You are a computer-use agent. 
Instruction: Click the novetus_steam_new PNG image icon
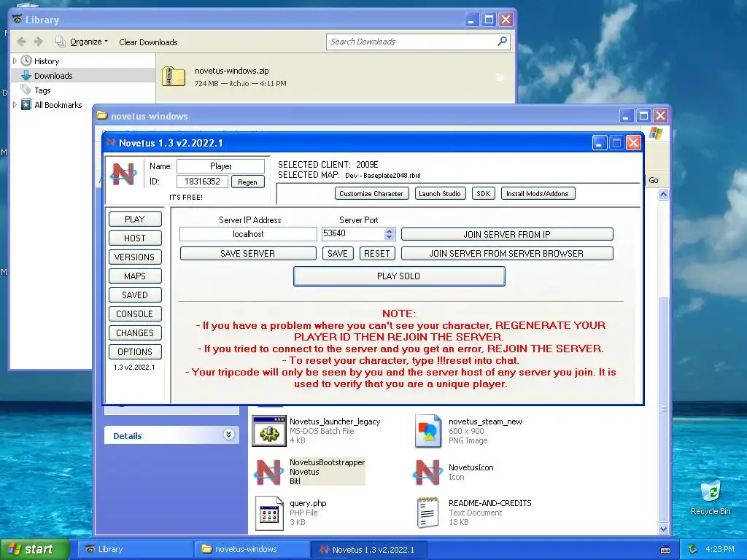tap(427, 431)
